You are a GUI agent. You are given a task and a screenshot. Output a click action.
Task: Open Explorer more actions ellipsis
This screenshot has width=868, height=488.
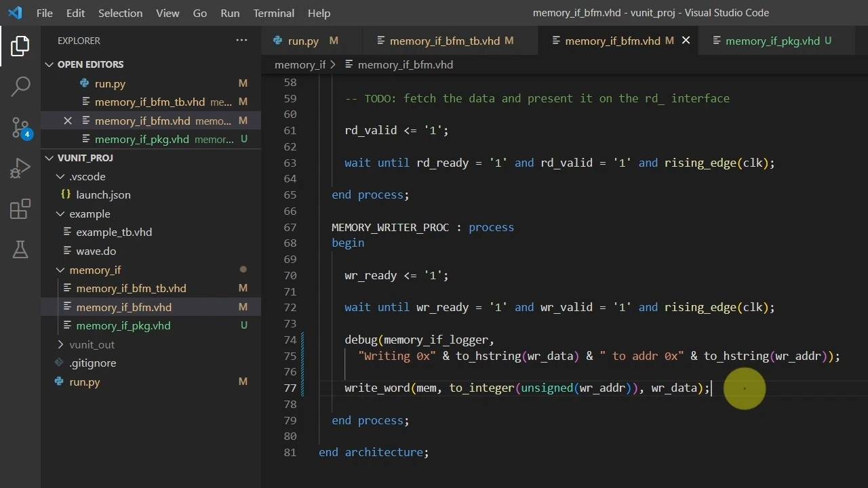(x=241, y=41)
